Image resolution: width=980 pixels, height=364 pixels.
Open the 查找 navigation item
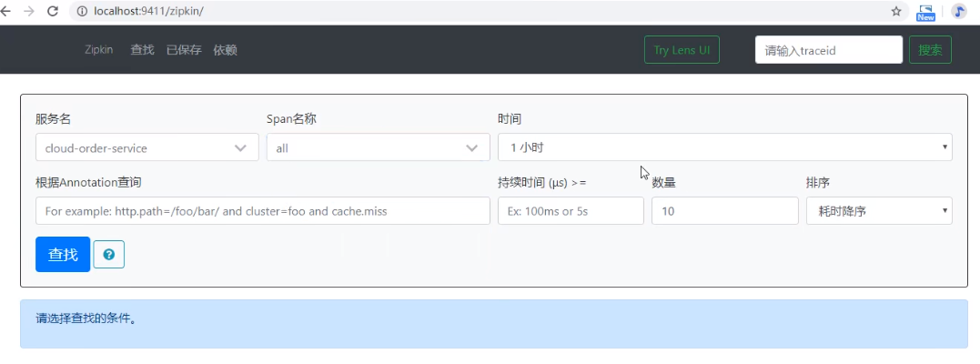[x=142, y=50]
